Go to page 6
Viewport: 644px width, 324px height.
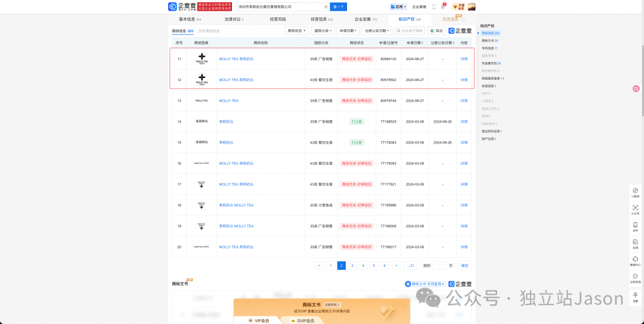(385, 266)
